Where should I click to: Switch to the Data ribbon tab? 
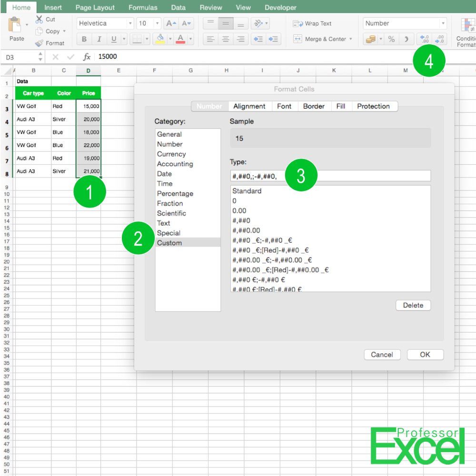(x=178, y=7)
